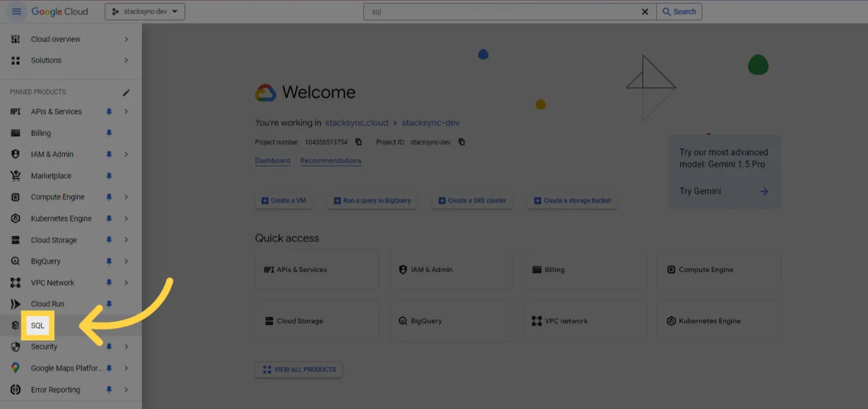Open Solutions in the sidebar
Viewport: 868px width, 409px height.
[46, 60]
